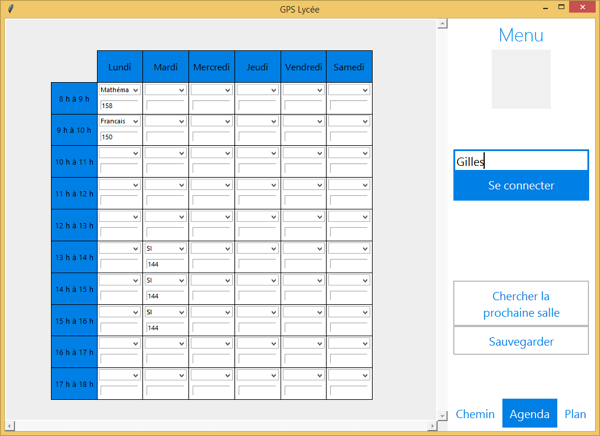Open Samedi 17 h à 18 h subject dropdown
This screenshot has width=600, height=436.
coord(349,376)
